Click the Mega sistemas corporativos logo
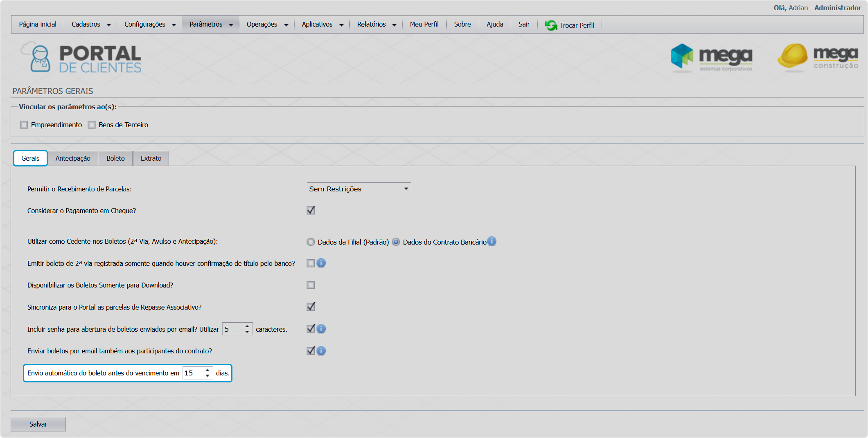 711,58
